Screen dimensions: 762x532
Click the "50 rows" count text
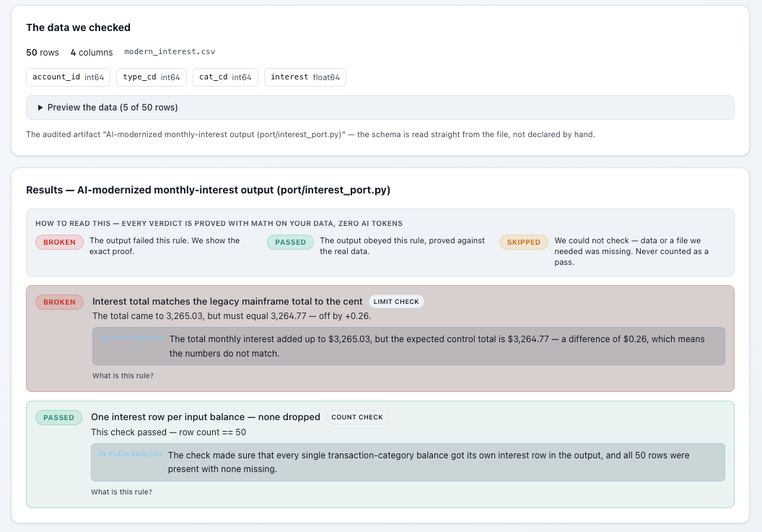pyautogui.click(x=43, y=53)
